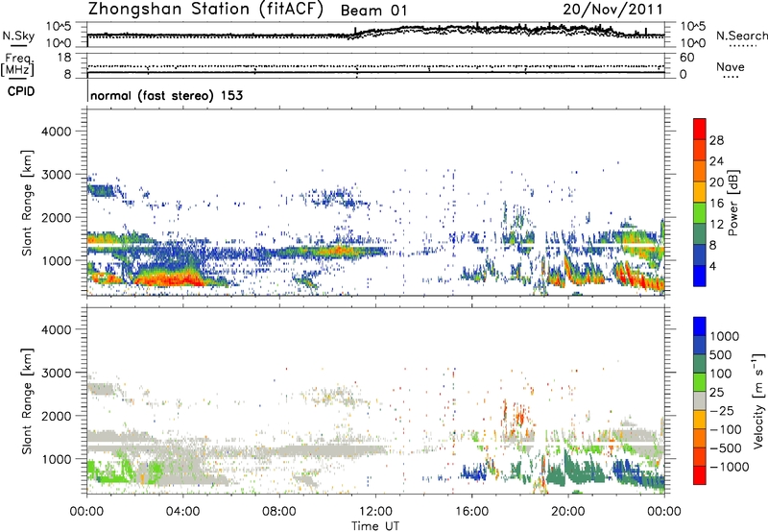Click the 16:00 time tick label
The height and width of the screenshot is (532, 768).
(471, 512)
